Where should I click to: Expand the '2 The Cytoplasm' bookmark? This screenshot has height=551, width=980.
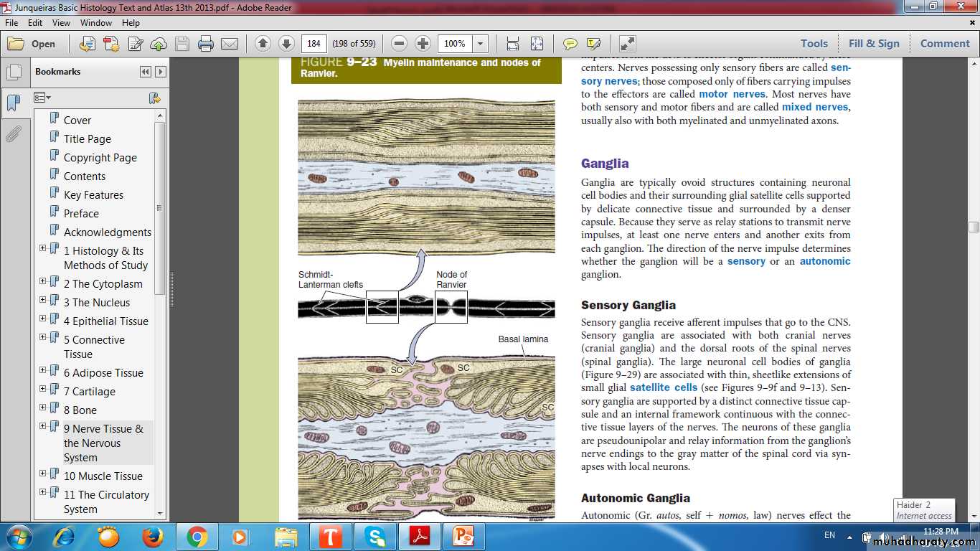pyautogui.click(x=43, y=283)
